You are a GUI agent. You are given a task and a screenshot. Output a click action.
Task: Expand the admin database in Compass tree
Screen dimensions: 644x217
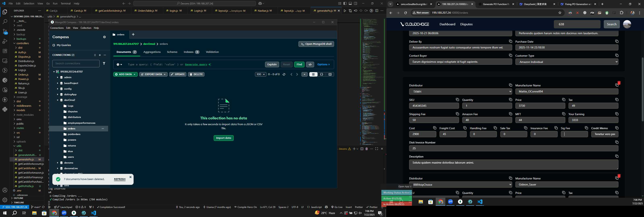pos(58,77)
